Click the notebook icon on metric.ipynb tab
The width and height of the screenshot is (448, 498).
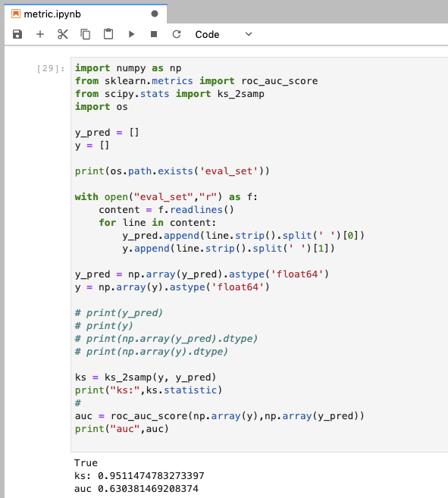point(16,14)
